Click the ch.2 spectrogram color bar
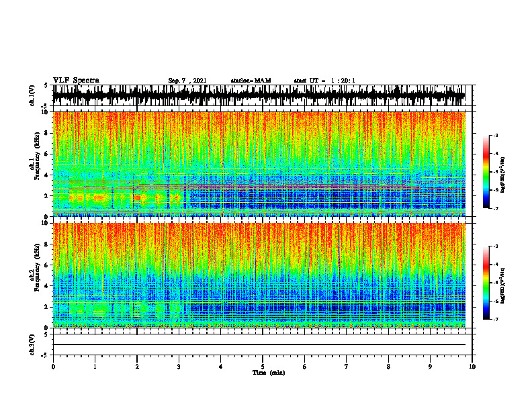The image size is (532, 411). coord(486,283)
